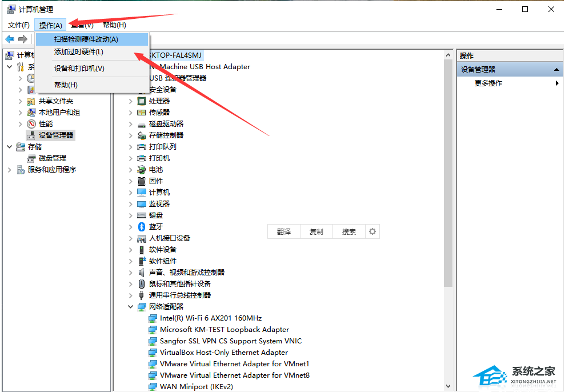Image resolution: width=565 pixels, height=392 pixels.
Task: Click the forward arrow toolbar icon
Action: coord(23,39)
